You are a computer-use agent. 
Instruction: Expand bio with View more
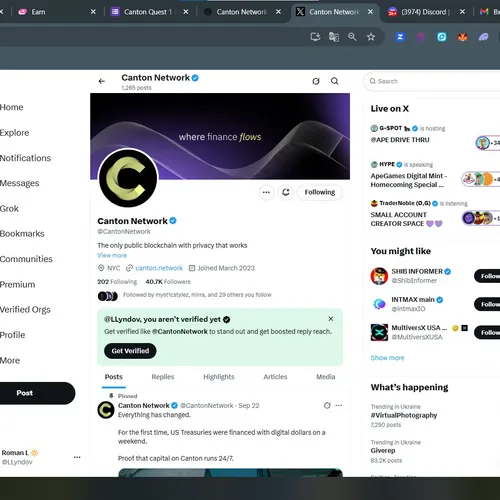point(112,255)
